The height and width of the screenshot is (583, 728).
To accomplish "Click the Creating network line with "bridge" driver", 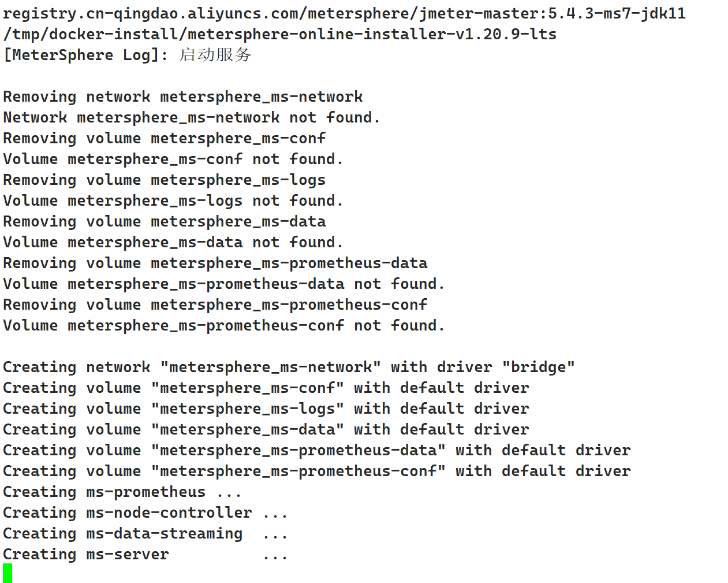I will click(289, 367).
